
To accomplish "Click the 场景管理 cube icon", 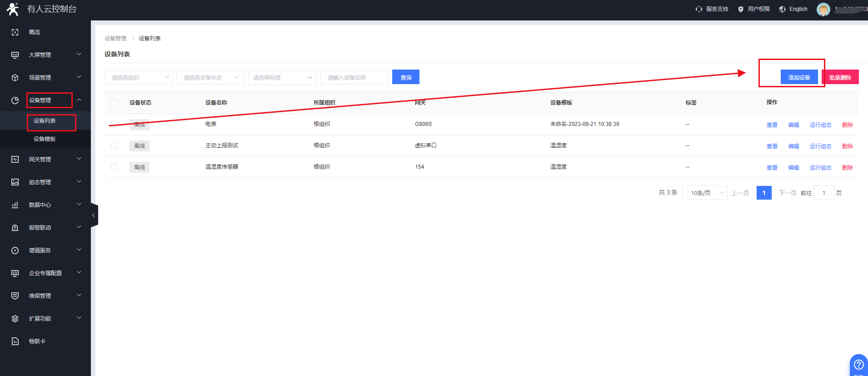I will pyautogui.click(x=15, y=78).
